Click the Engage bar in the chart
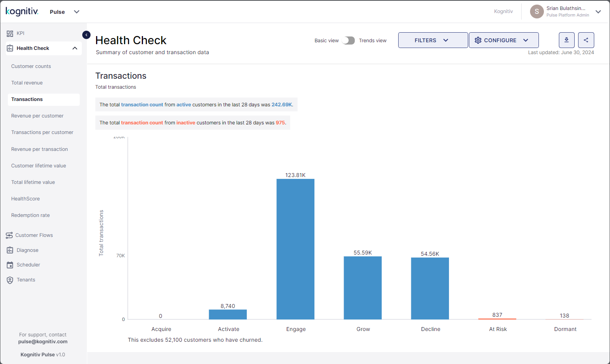This screenshot has width=610, height=364. pos(296,249)
